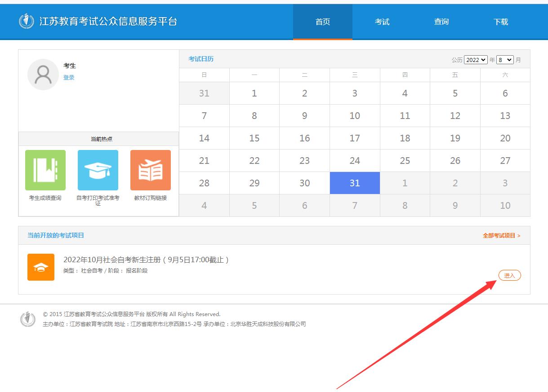Open the 考试 navigation tab
The width and height of the screenshot is (548, 392).
coord(382,22)
